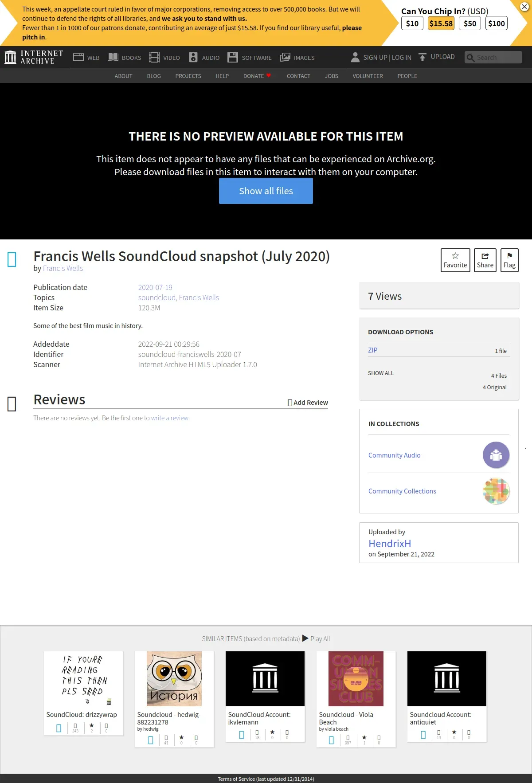Click the user avatar icon
Viewport: 532px width, 783px height.
pos(355,57)
